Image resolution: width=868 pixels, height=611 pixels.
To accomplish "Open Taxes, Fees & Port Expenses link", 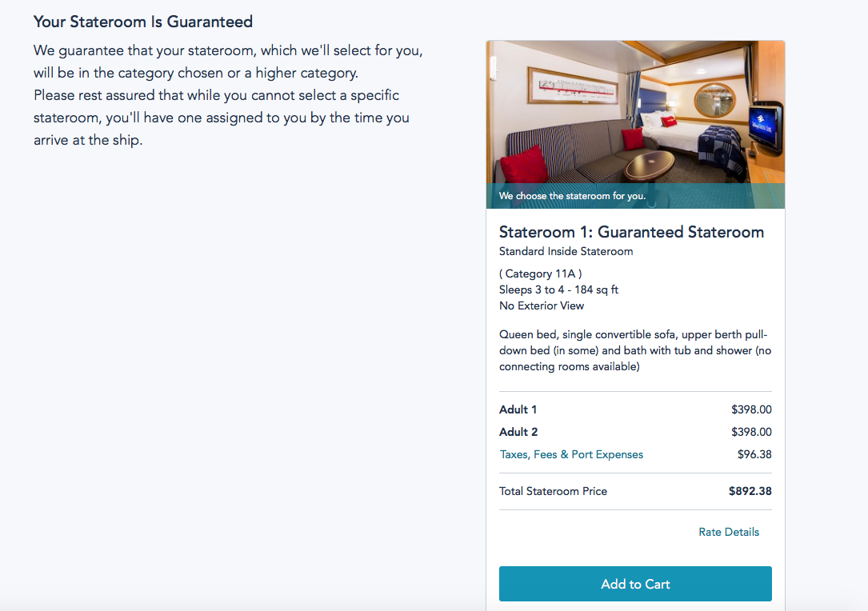I will pyautogui.click(x=571, y=454).
